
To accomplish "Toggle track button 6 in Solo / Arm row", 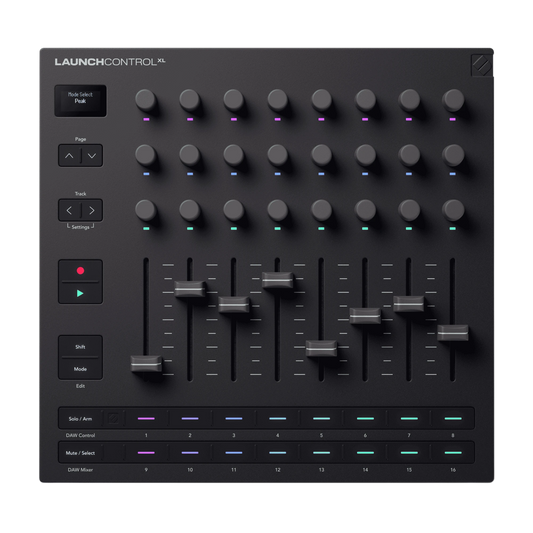I will click(365, 418).
